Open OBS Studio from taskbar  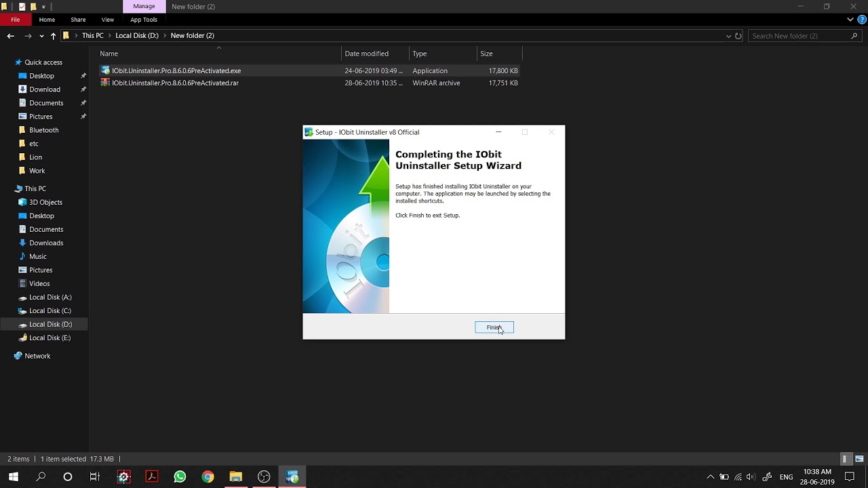click(264, 477)
